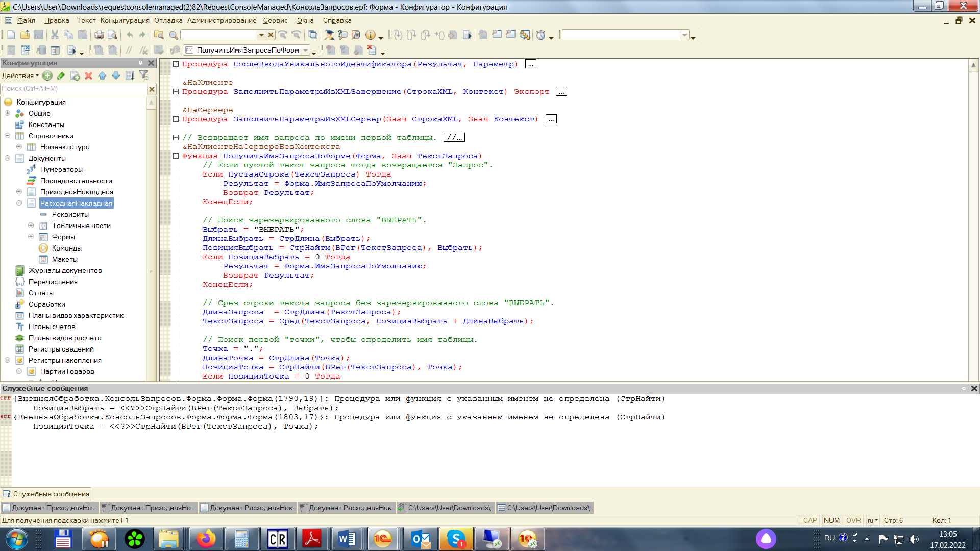The width and height of the screenshot is (980, 551).
Task: Open the Действия dropdown menu
Action: [x=20, y=76]
